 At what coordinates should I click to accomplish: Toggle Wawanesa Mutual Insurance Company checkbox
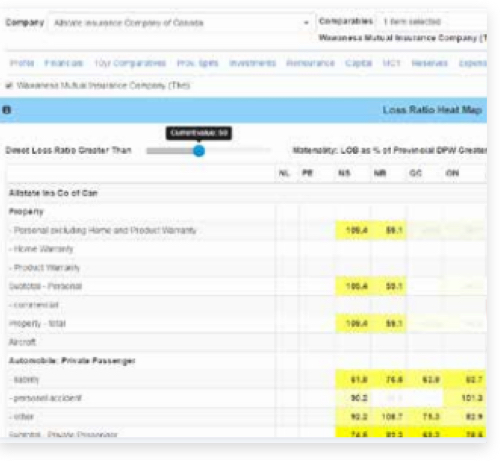click(9, 86)
